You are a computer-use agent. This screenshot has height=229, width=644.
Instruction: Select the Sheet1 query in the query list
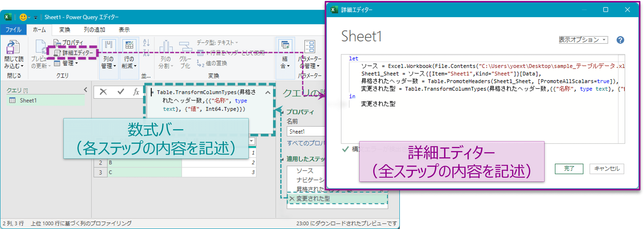28,101
